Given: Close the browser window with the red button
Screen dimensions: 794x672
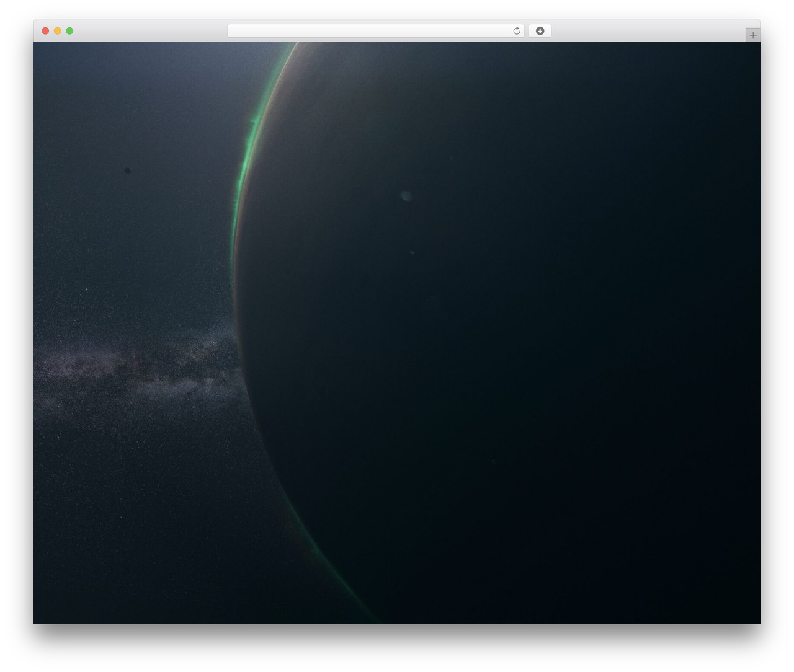Looking at the screenshot, I should click(x=45, y=31).
